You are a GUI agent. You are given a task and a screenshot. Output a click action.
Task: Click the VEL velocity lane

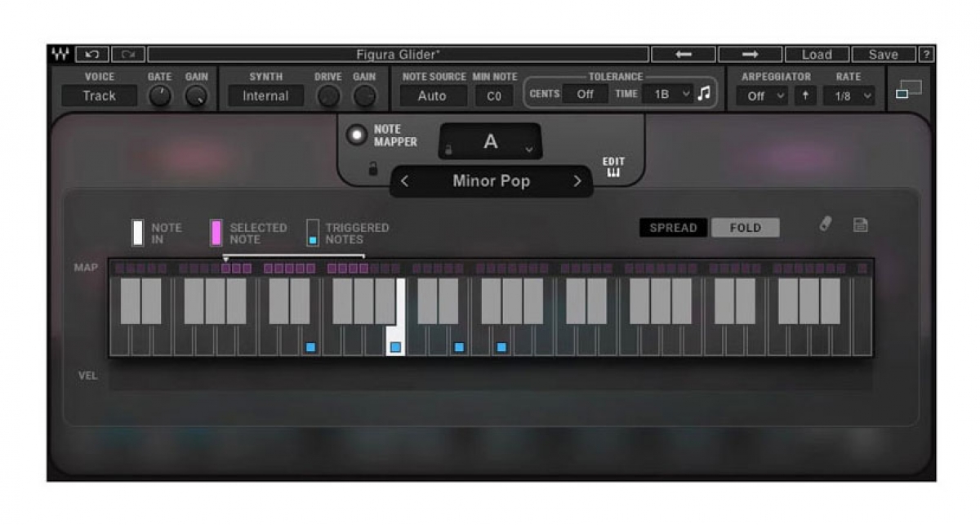tap(490, 376)
